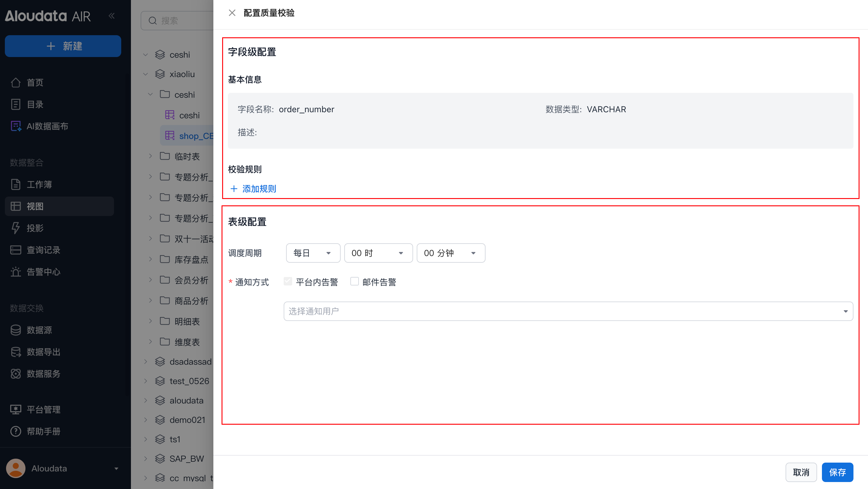Click the 投影 lightning icon
The height and width of the screenshot is (489, 868).
15,228
